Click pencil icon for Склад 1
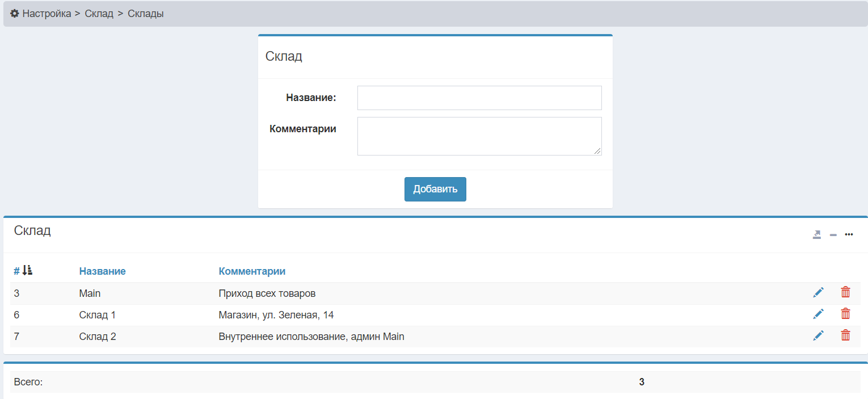The height and width of the screenshot is (399, 868). tap(818, 314)
